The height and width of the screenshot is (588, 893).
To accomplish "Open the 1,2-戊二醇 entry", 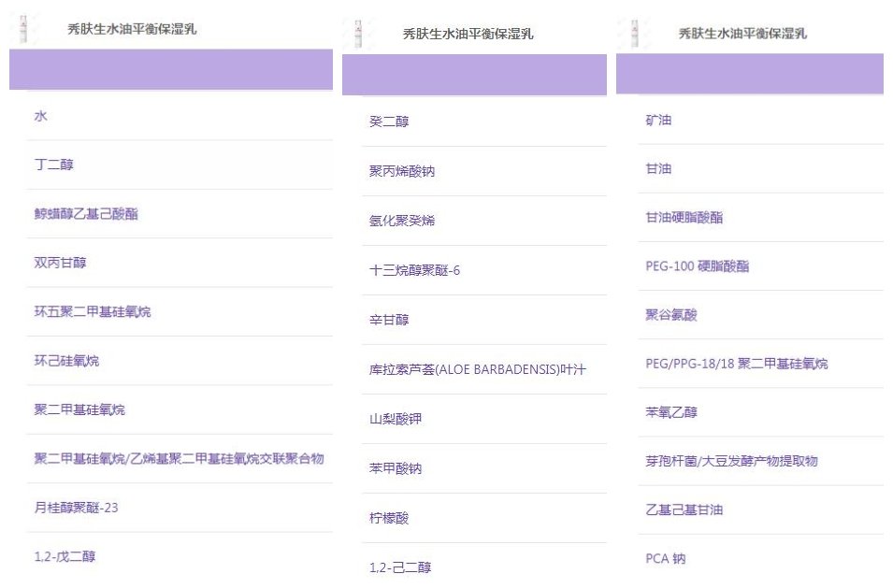I will pos(65,556).
